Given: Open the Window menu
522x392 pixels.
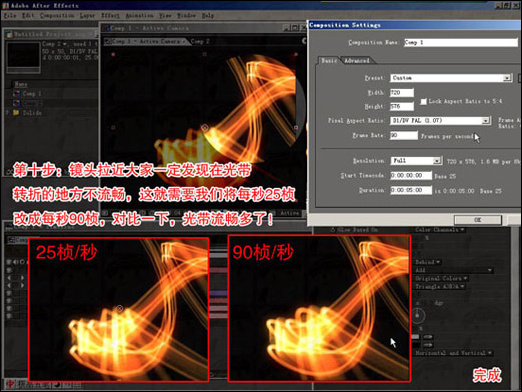Looking at the screenshot, I should click(186, 16).
